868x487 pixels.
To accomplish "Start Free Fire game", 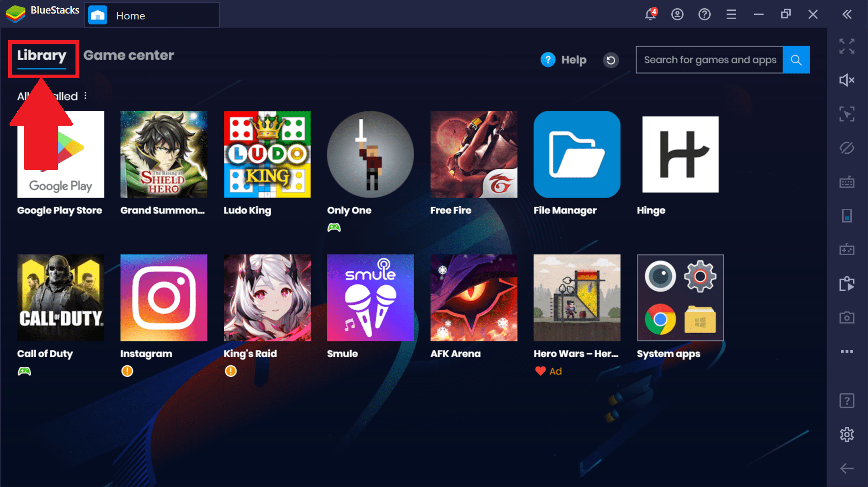I will (x=474, y=155).
